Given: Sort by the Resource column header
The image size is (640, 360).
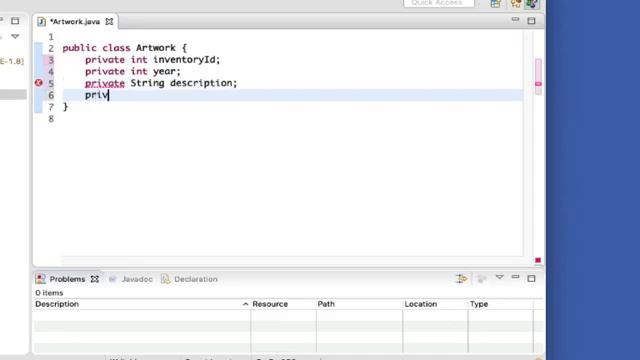Looking at the screenshot, I should click(283, 304).
